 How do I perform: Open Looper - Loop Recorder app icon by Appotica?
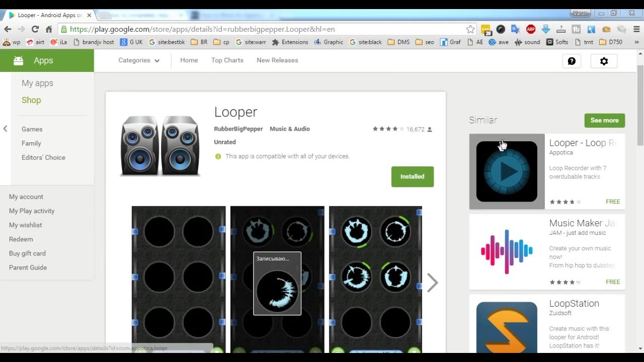(507, 171)
